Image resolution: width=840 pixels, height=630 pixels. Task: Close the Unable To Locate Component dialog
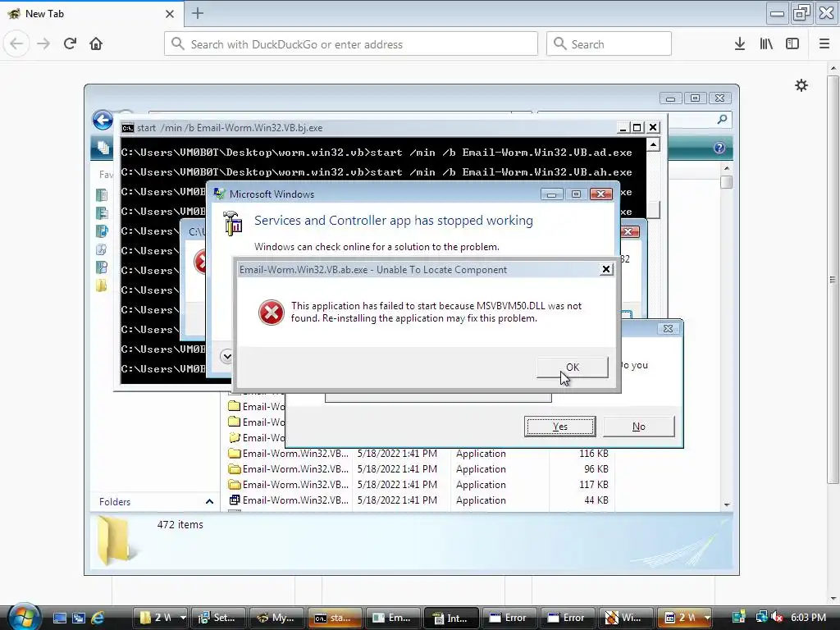(x=606, y=269)
